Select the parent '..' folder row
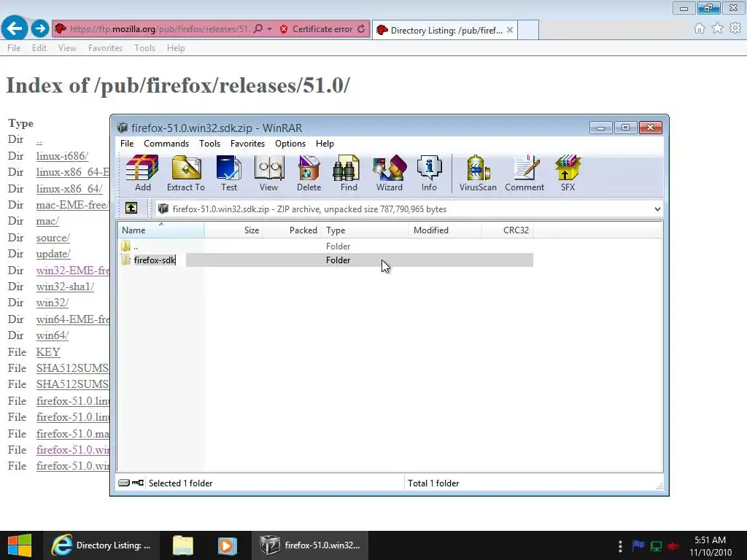Viewport: 747px width, 560px height. pos(326,246)
